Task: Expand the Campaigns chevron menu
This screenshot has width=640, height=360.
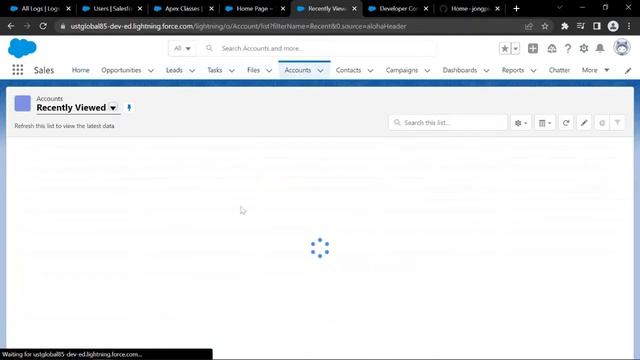Action: (427, 71)
